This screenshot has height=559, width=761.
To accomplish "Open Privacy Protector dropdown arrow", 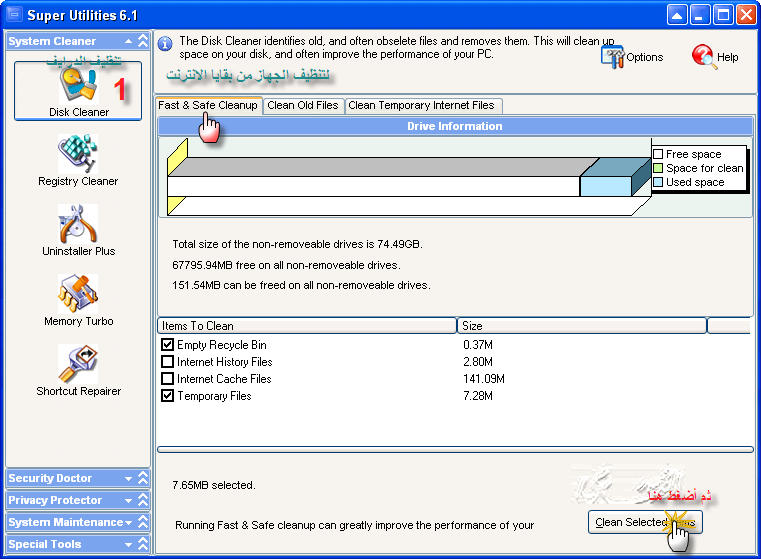I will coord(128,500).
